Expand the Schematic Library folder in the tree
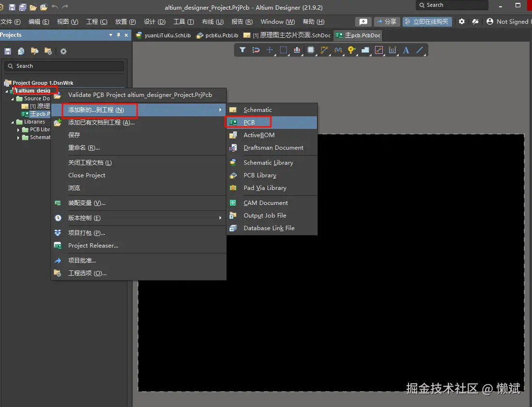Screen dimensions: 532x407 tap(18, 138)
